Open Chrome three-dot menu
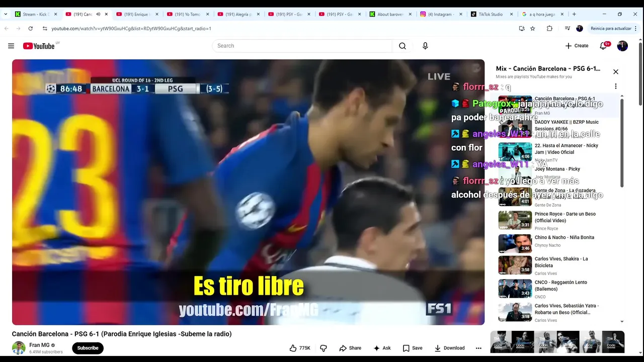The image size is (644, 362). (636, 29)
